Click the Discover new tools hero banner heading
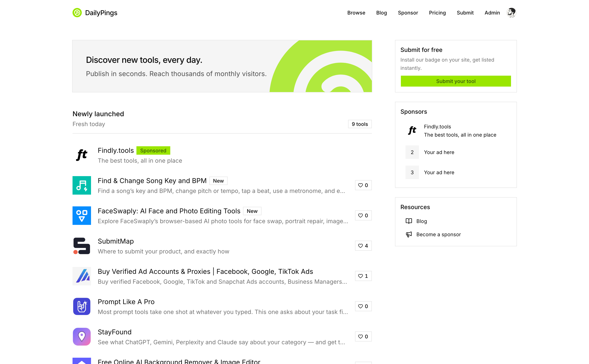Image resolution: width=589 pixels, height=364 pixels. [144, 60]
